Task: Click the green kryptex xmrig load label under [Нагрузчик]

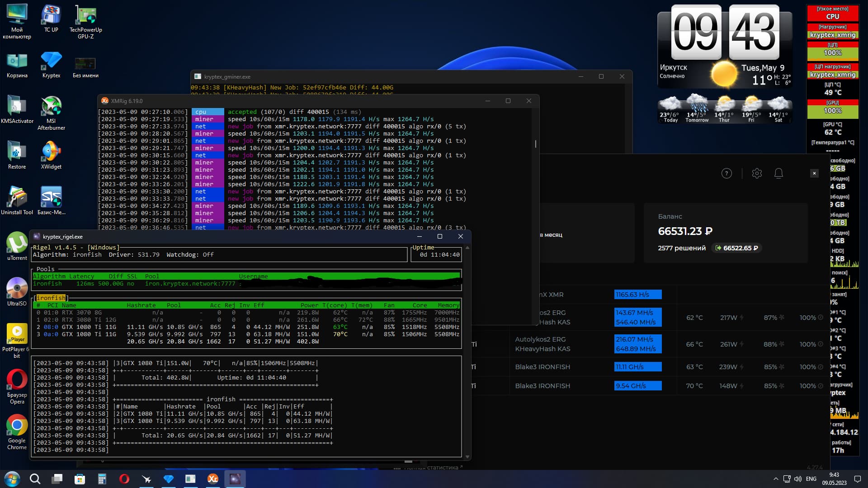Action: (833, 35)
